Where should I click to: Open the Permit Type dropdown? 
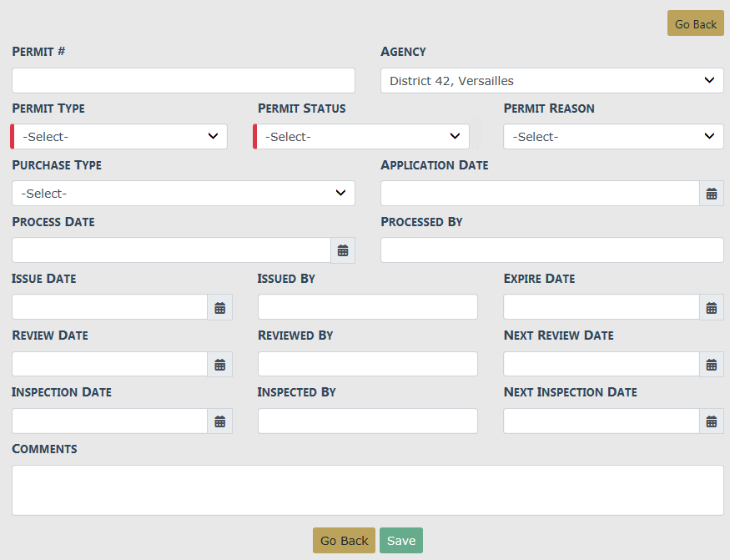[x=120, y=137]
